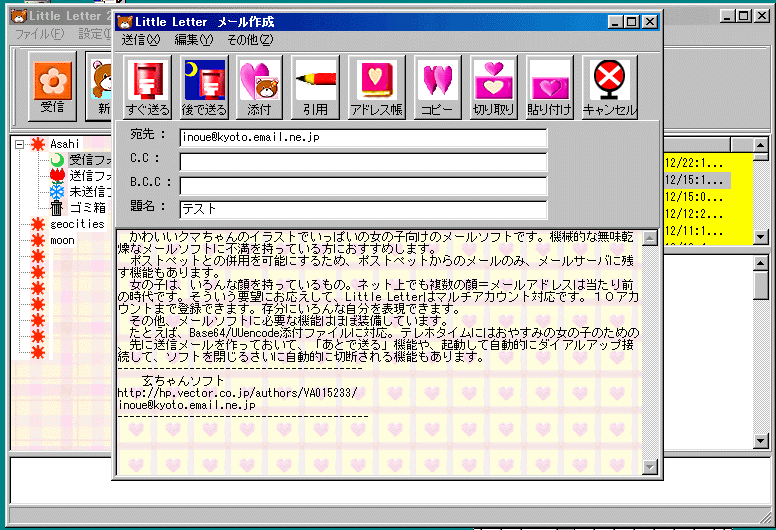Open the 編集 menu in compose window

pos(194,40)
